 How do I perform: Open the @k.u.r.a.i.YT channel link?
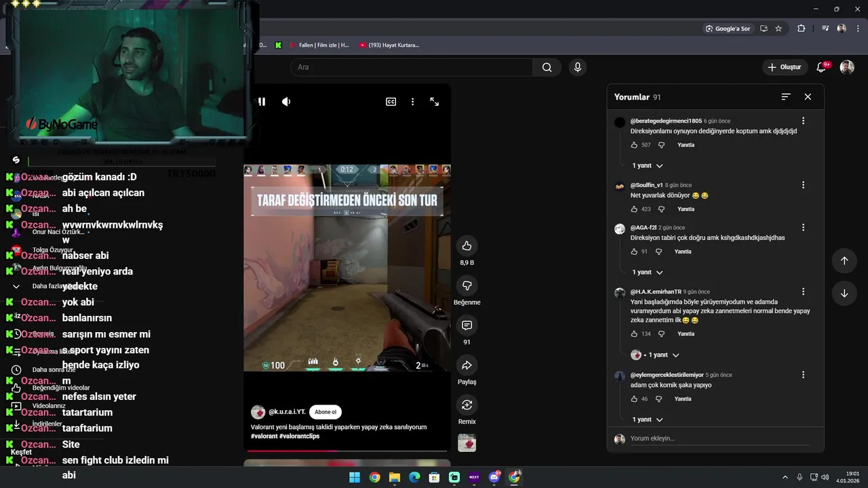(287, 412)
